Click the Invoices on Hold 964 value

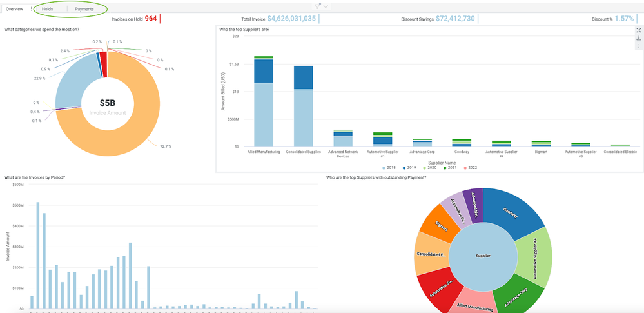[151, 19]
